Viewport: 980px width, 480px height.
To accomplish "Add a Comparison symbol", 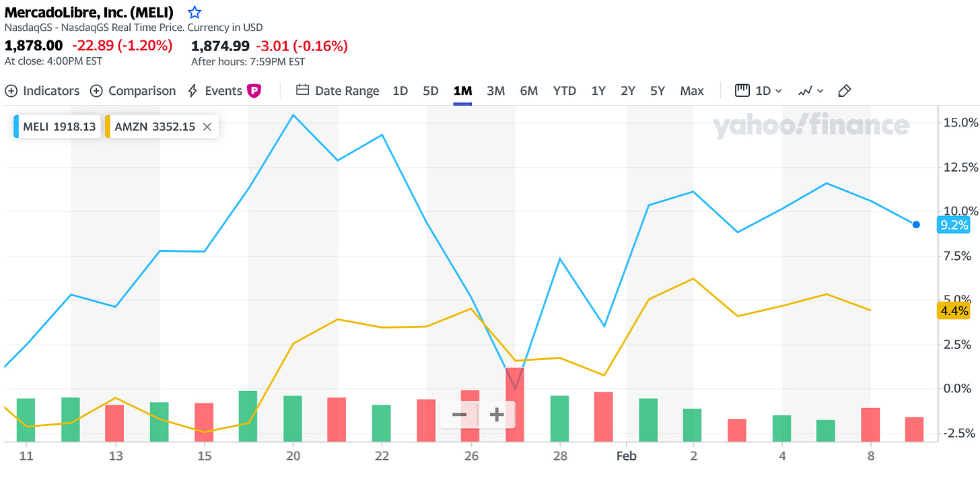I will [133, 91].
